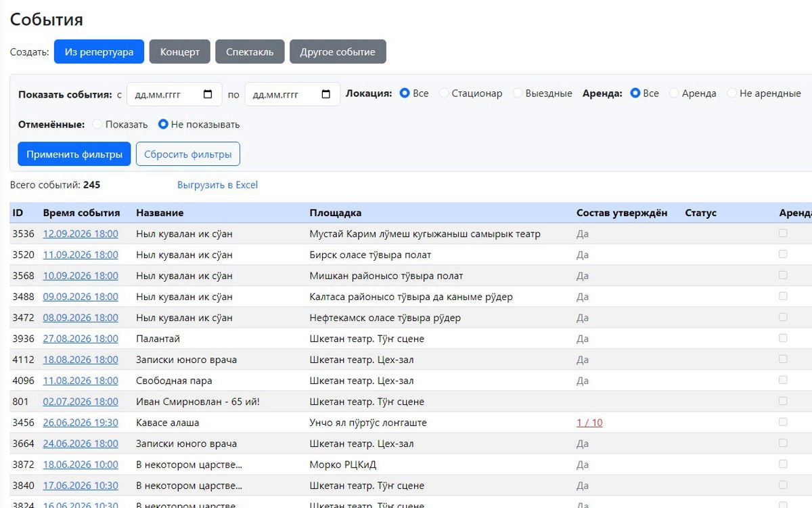Screen dimensions: 812x508
Task: Reset filters with Сбросить фильтры
Action: (188, 154)
